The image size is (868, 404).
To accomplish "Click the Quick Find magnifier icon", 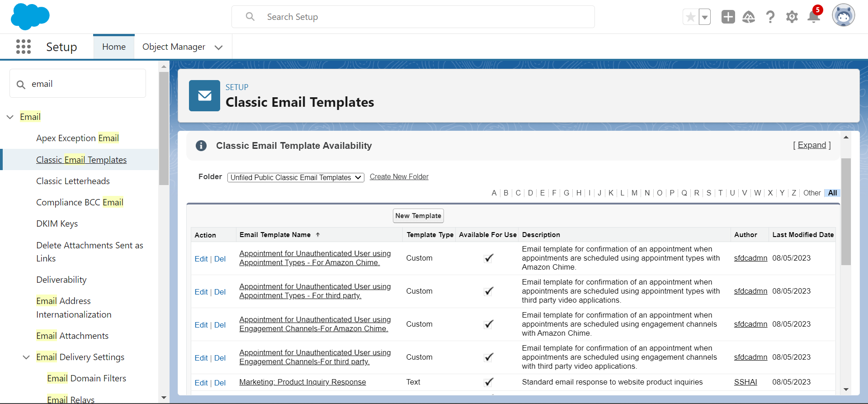I will pyautogui.click(x=21, y=84).
